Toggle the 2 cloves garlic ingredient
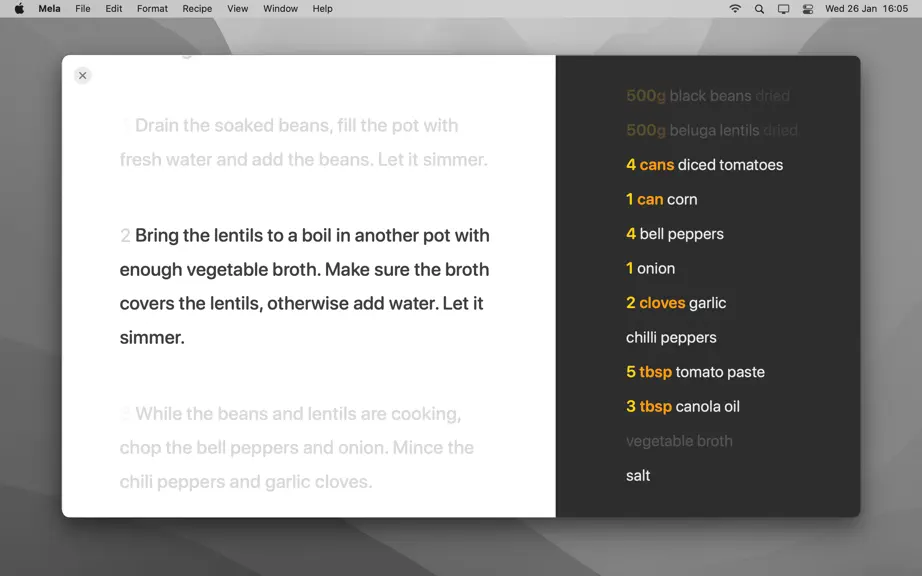The image size is (922, 576). (676, 303)
